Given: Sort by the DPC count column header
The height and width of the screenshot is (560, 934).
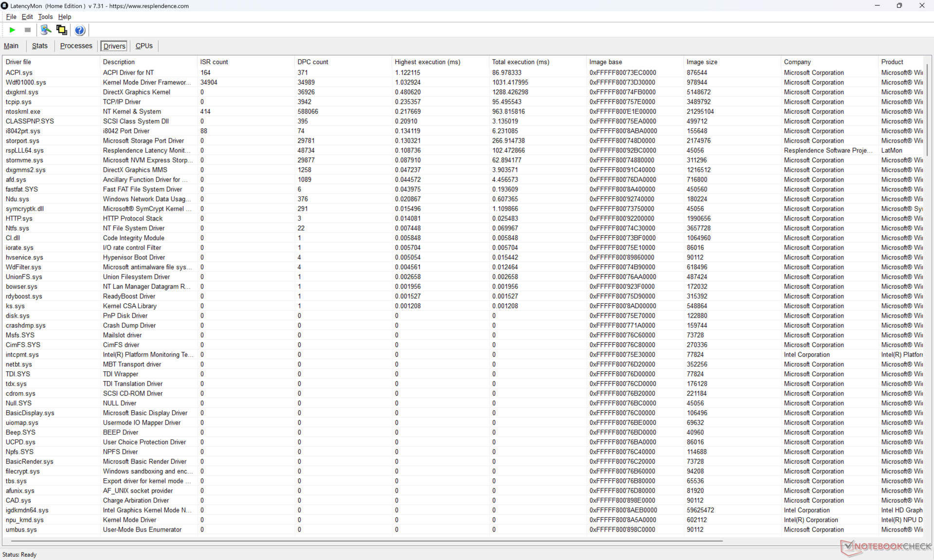Looking at the screenshot, I should point(313,62).
